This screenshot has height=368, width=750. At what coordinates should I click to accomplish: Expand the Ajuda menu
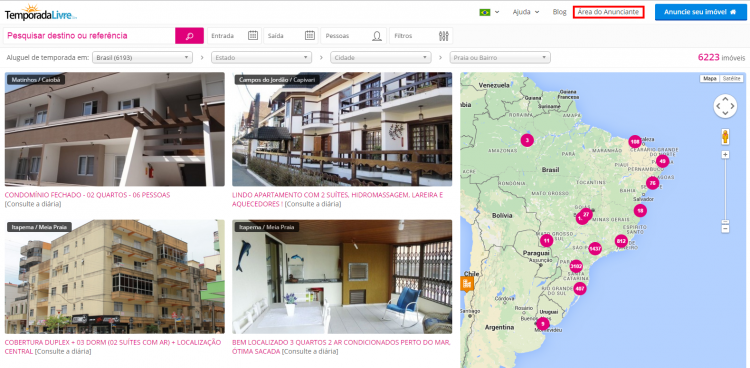coord(526,12)
